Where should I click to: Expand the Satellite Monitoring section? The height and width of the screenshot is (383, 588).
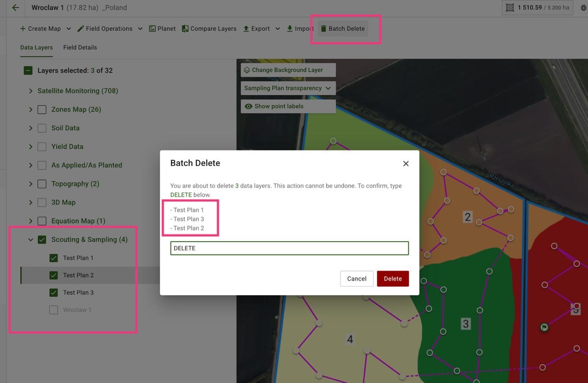pos(31,90)
